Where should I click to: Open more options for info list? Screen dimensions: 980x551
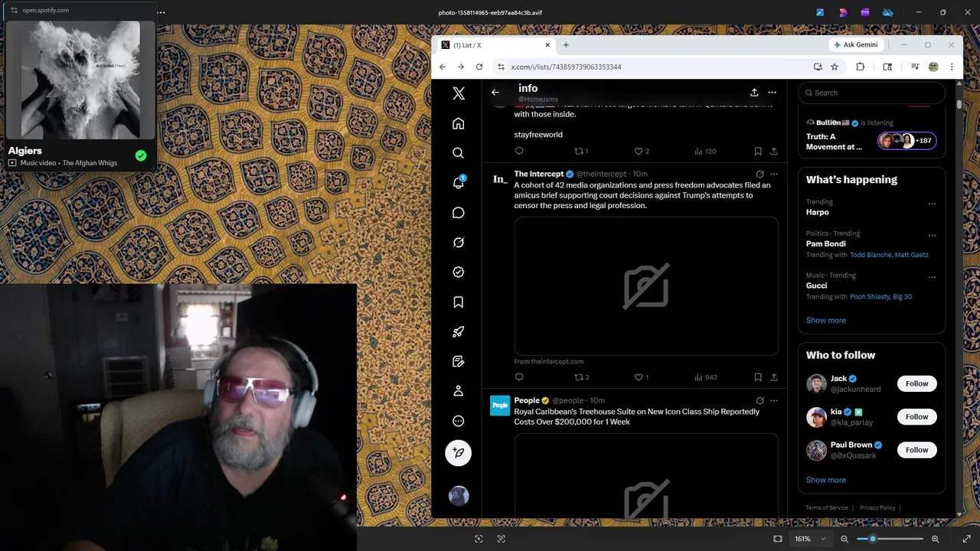point(773,93)
